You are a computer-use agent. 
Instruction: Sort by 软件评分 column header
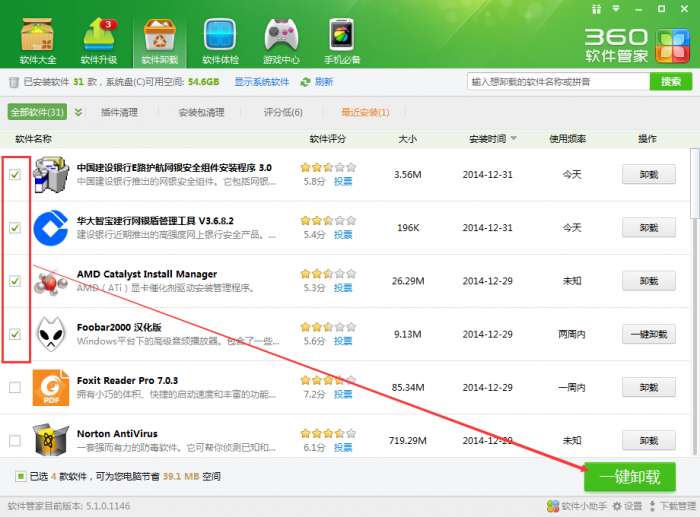click(x=327, y=139)
